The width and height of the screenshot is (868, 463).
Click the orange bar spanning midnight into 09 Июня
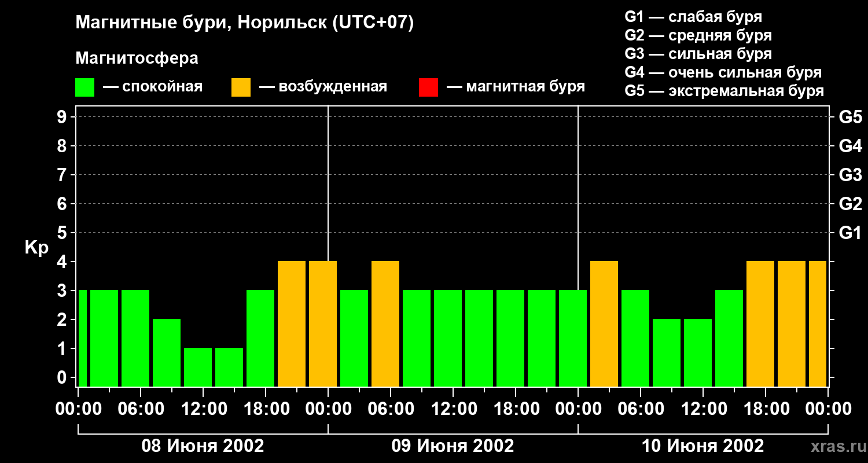323,324
